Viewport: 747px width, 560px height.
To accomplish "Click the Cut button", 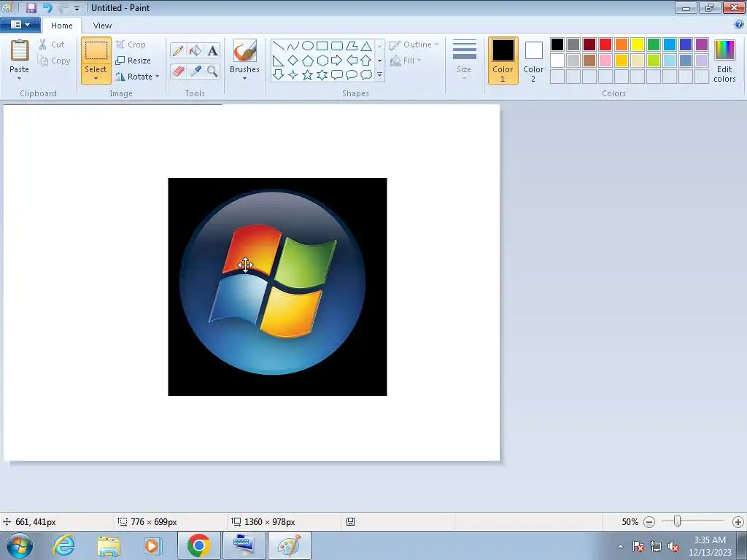I will 52,44.
